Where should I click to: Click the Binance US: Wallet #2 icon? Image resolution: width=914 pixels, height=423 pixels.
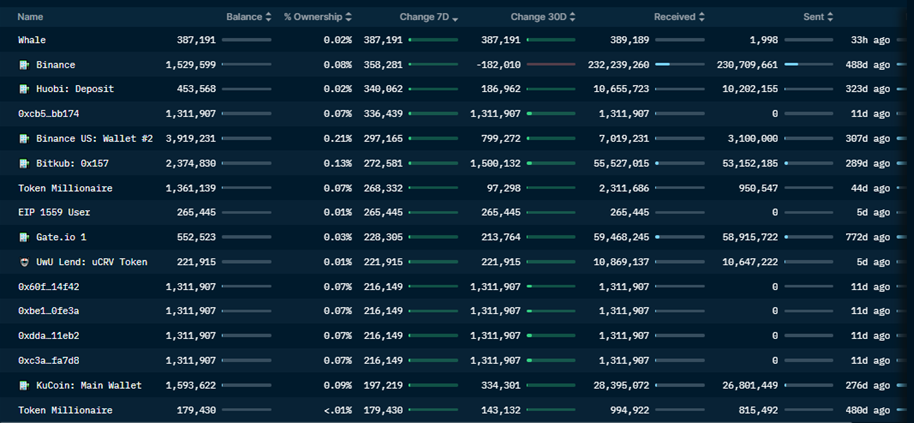tap(24, 139)
